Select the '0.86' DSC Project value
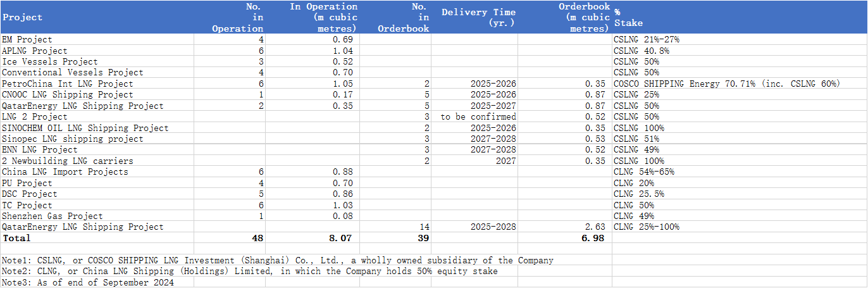The height and width of the screenshot is (288, 868). (x=312, y=194)
